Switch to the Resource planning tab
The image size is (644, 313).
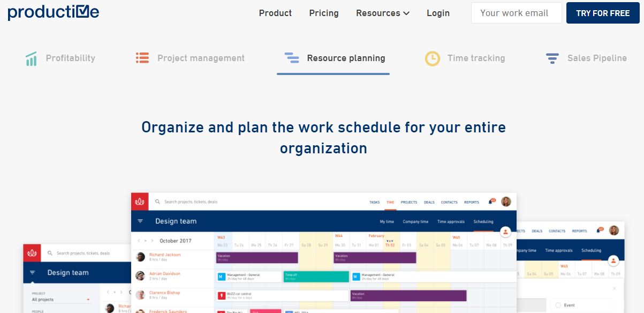[x=333, y=58]
